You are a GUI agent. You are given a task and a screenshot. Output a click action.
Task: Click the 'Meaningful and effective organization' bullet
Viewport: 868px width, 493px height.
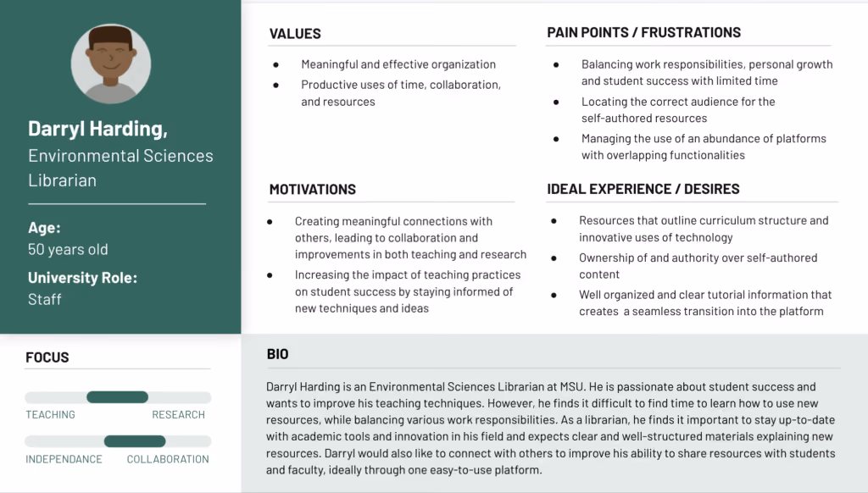click(398, 64)
